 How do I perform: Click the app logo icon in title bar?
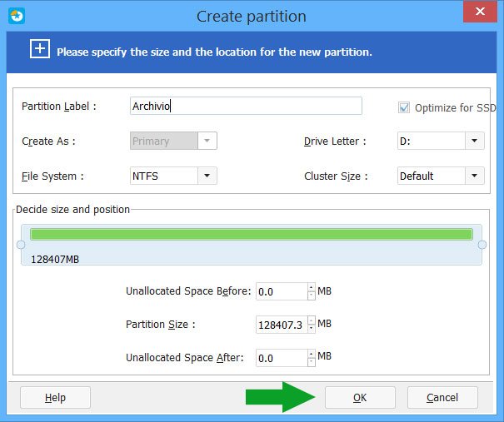pyautogui.click(x=17, y=16)
